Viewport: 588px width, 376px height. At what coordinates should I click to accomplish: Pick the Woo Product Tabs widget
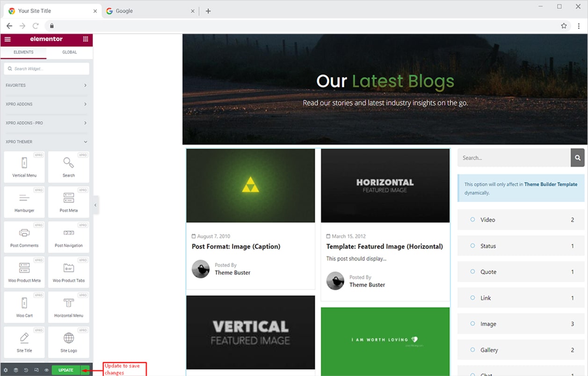[x=69, y=272]
